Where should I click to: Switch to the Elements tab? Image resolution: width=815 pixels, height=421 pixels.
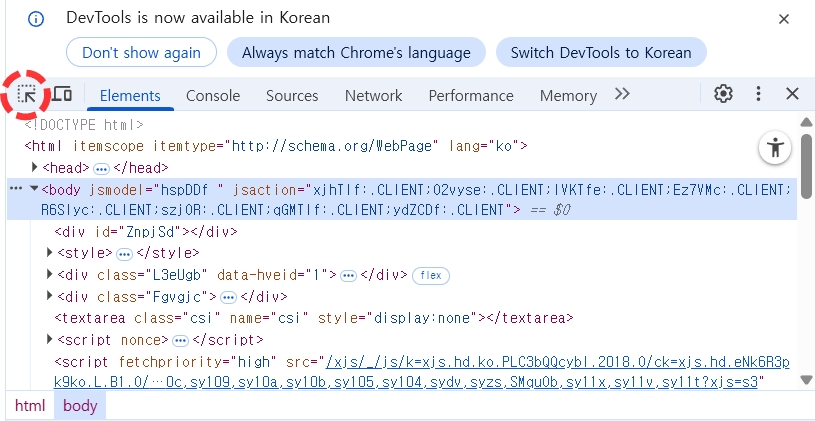[130, 96]
